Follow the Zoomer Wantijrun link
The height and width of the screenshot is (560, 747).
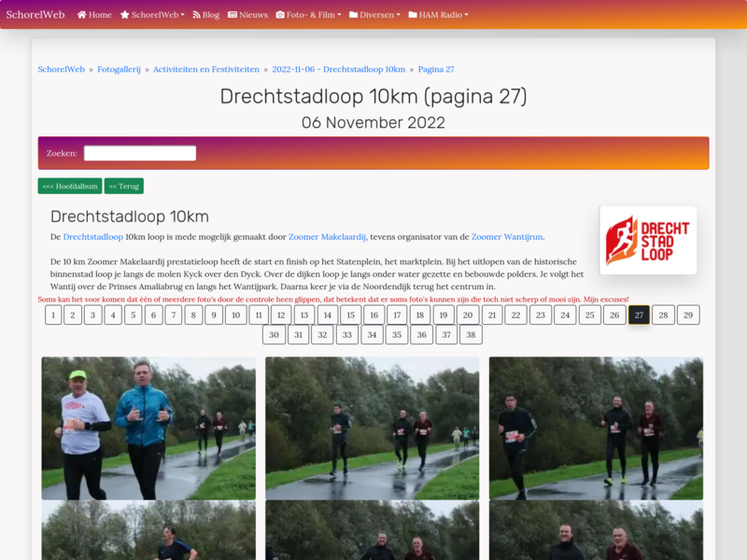(x=507, y=237)
